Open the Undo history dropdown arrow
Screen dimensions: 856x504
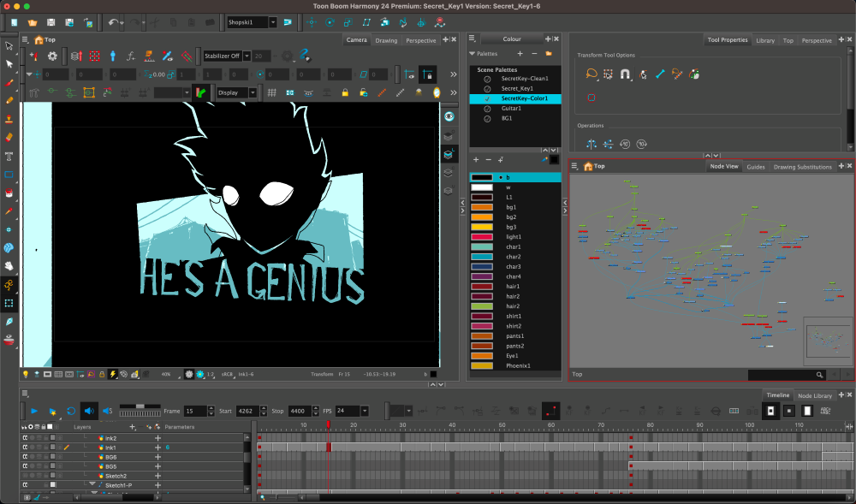(x=122, y=22)
